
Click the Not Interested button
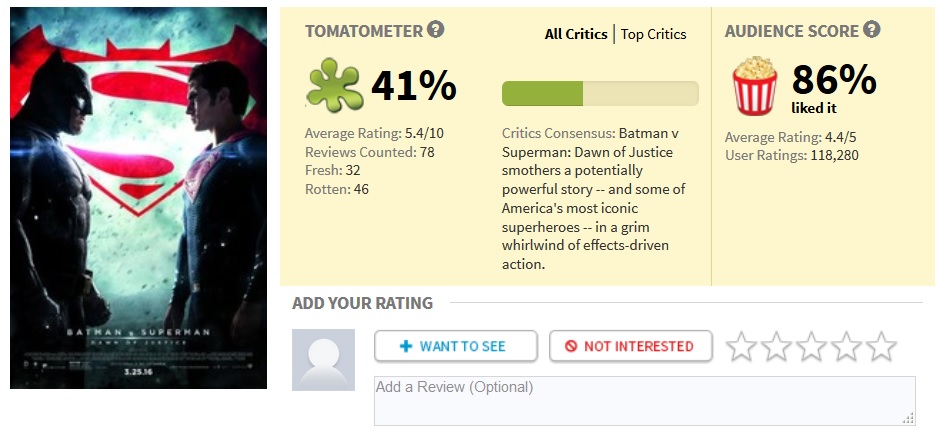click(x=630, y=346)
